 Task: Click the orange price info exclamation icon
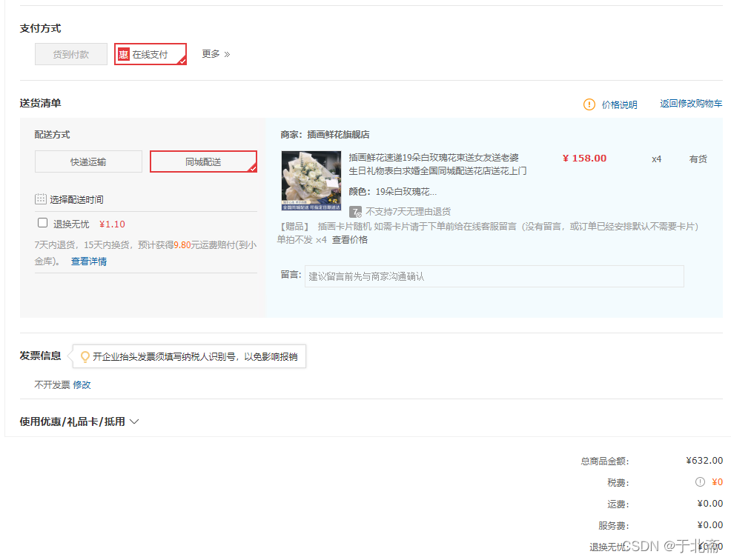point(589,104)
